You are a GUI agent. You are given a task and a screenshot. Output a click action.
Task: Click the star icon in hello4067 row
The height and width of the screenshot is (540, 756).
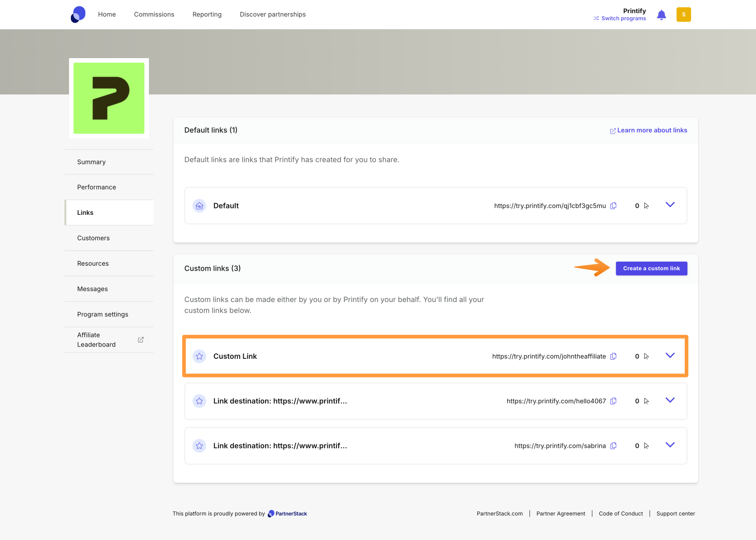pos(199,401)
